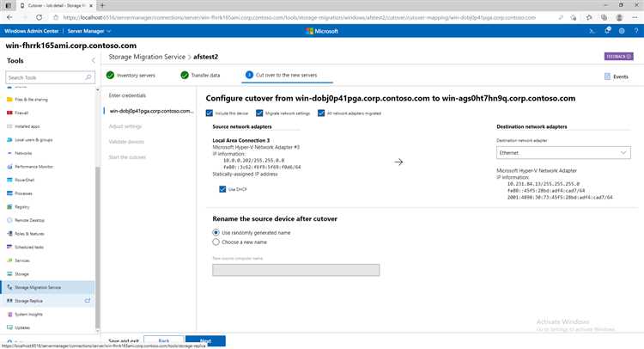
Task: Open the Updates tool
Action: coord(22,328)
